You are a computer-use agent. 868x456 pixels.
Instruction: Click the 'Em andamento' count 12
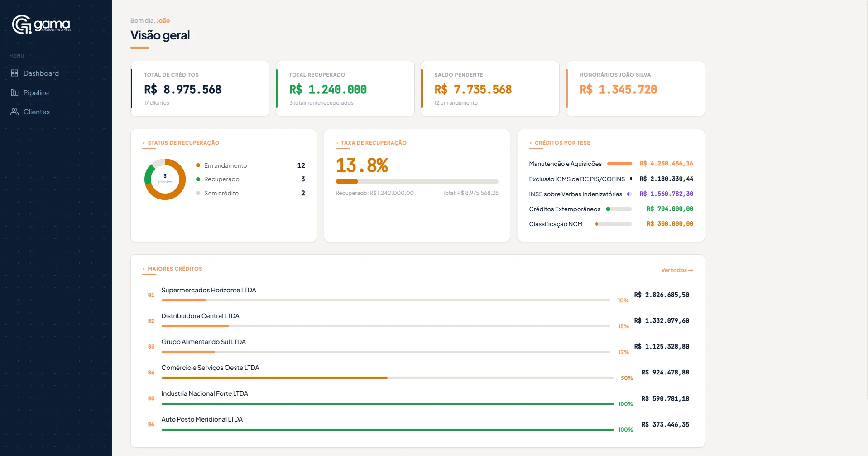coord(301,165)
